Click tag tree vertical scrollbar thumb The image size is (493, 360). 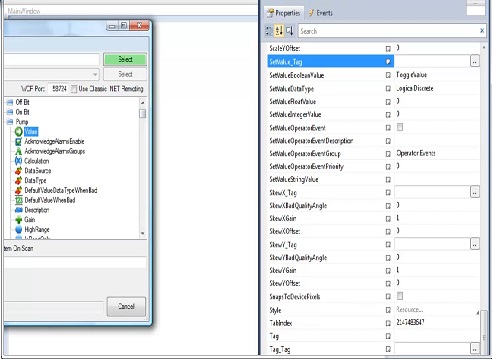coord(143,114)
